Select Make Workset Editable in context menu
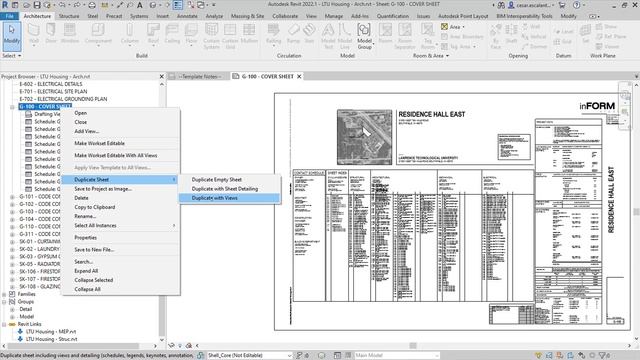Image resolution: width=640 pixels, height=360 pixels. (99, 143)
